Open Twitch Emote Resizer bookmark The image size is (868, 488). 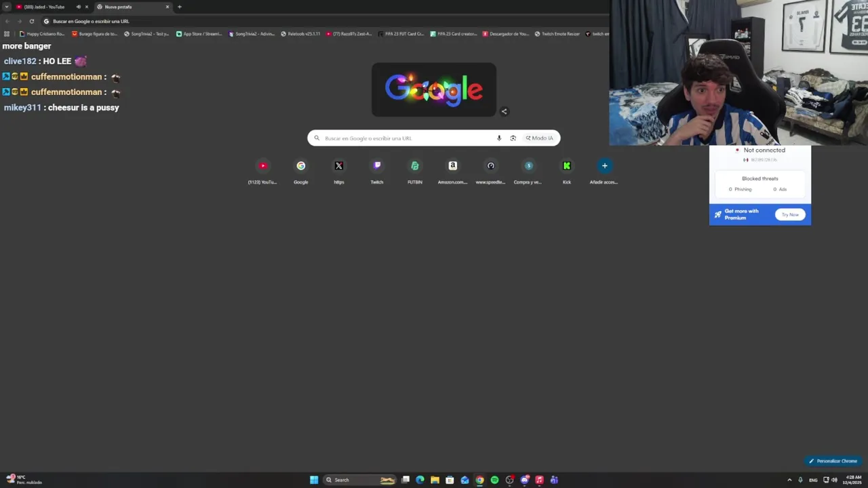click(557, 34)
